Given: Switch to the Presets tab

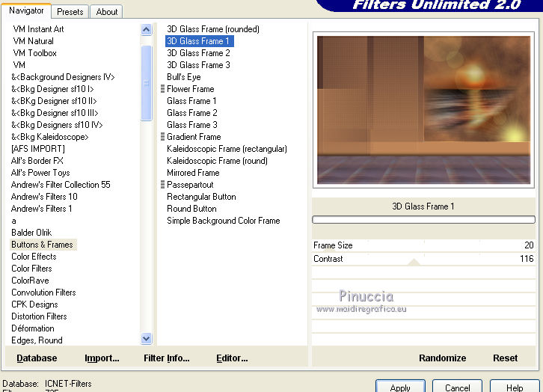Looking at the screenshot, I should pos(70,12).
